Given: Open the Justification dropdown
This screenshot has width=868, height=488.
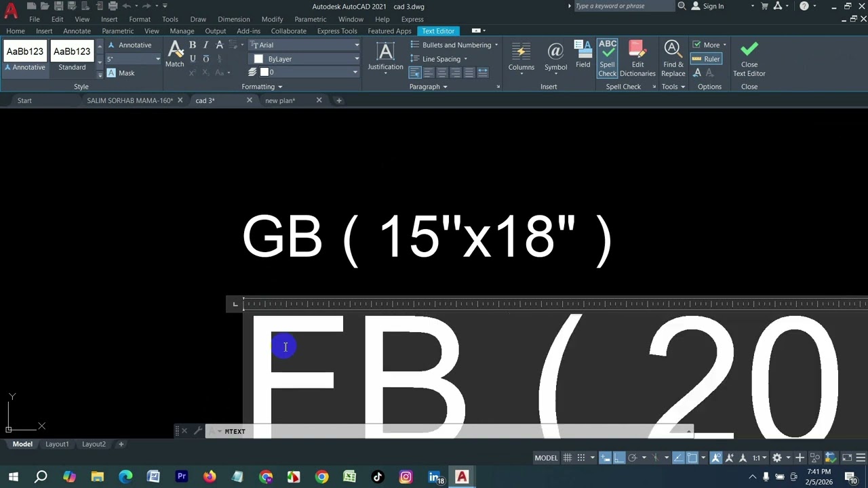Looking at the screenshot, I should 385,56.
